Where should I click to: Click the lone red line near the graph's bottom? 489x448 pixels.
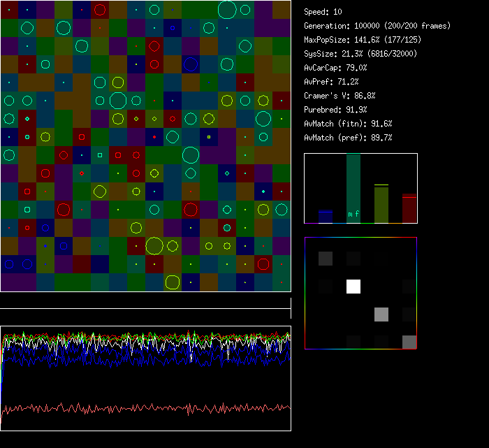point(145,407)
